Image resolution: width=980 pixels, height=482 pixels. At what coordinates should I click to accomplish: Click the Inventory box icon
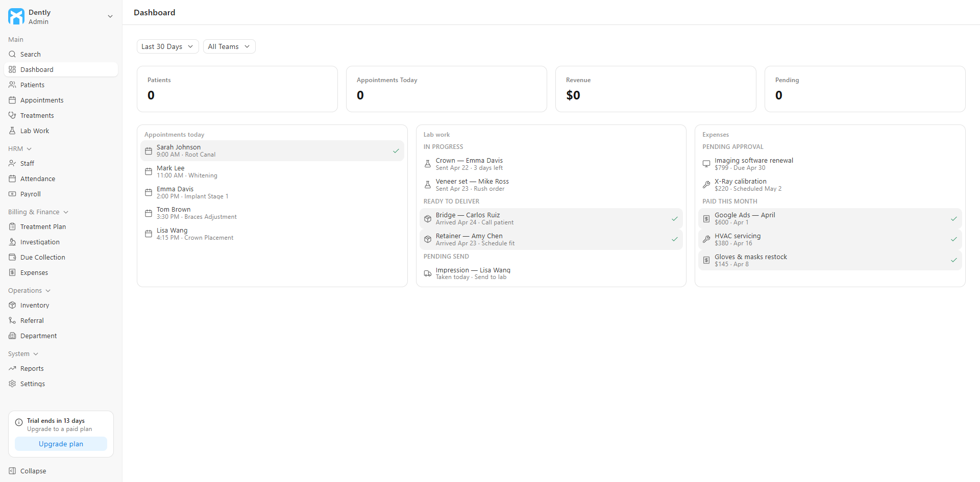point(12,305)
